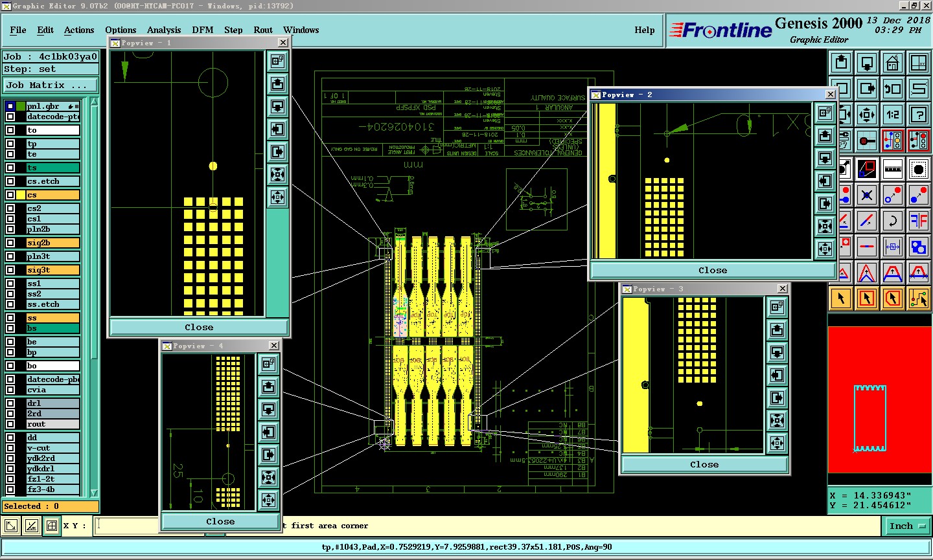Click the black octagon selection icon
The width and height of the screenshot is (933, 560).
tap(919, 169)
